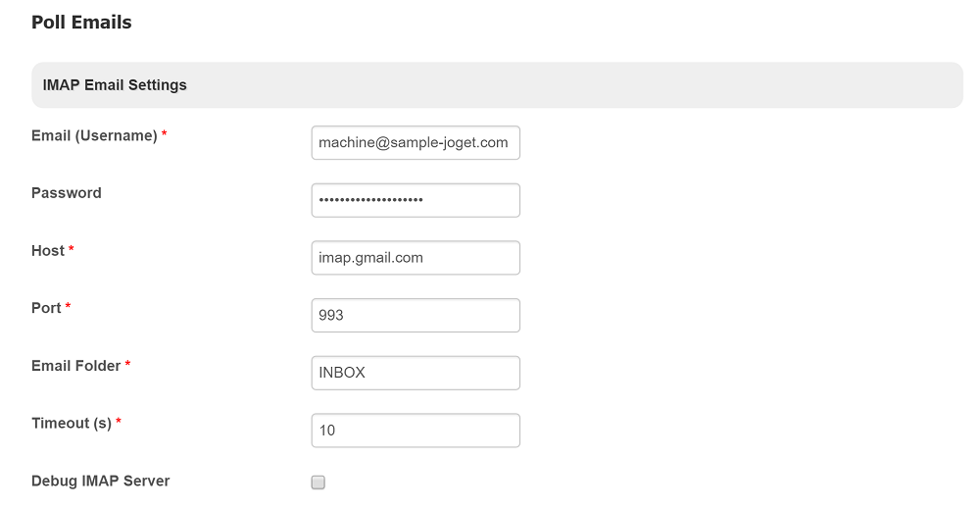Click the required asterisk next to Host
The height and width of the screenshot is (509, 980).
pos(72,250)
